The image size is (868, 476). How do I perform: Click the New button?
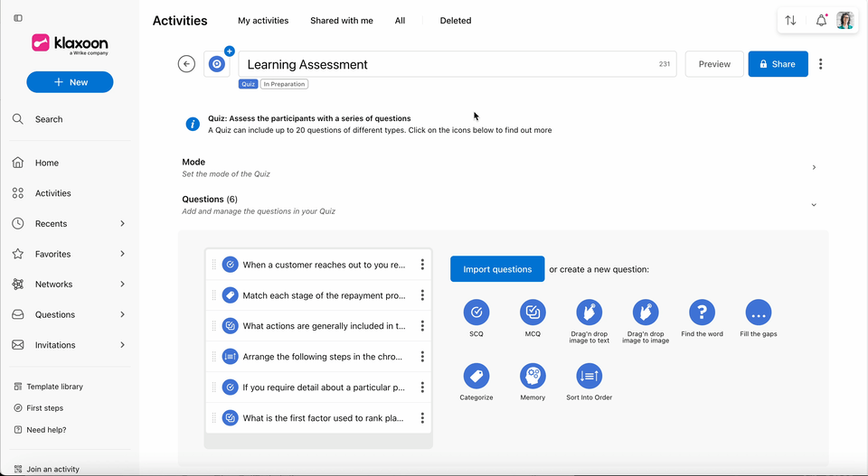(x=70, y=82)
